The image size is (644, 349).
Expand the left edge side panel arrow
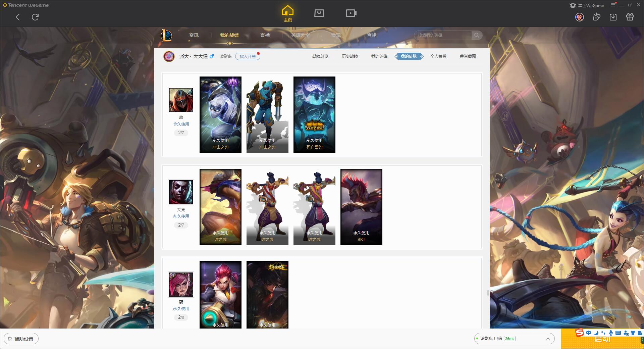(2, 187)
